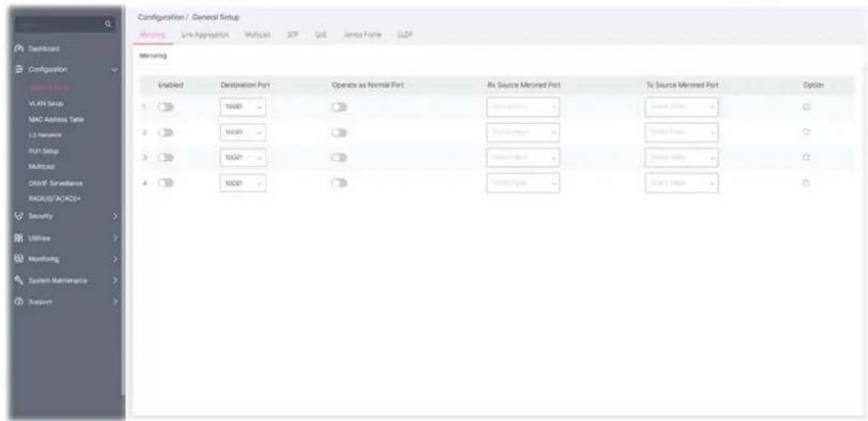The image size is (868, 421).
Task: Expand the Utilities menu chevron
Action: pos(115,238)
